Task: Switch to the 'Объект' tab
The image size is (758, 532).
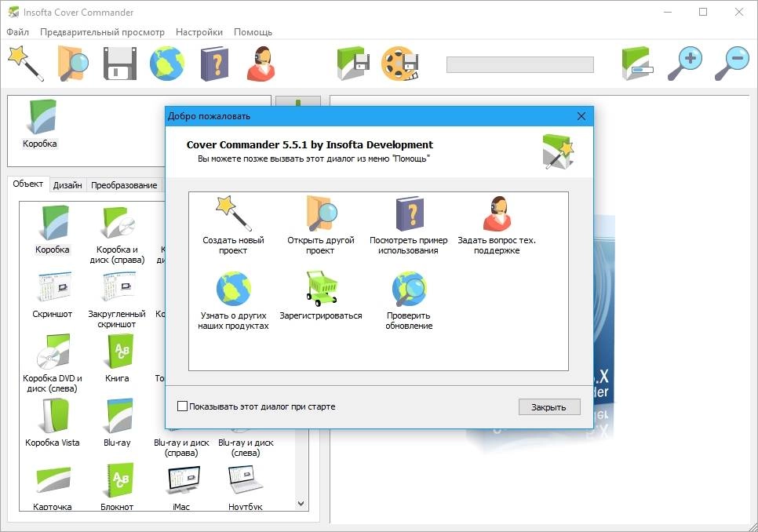Action: tap(28, 184)
